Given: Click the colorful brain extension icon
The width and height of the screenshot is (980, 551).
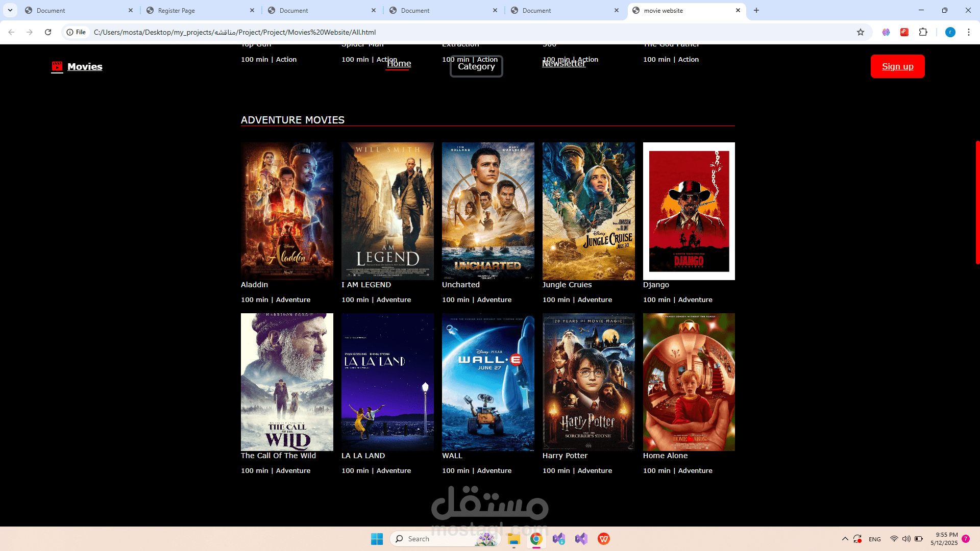Looking at the screenshot, I should (x=886, y=32).
